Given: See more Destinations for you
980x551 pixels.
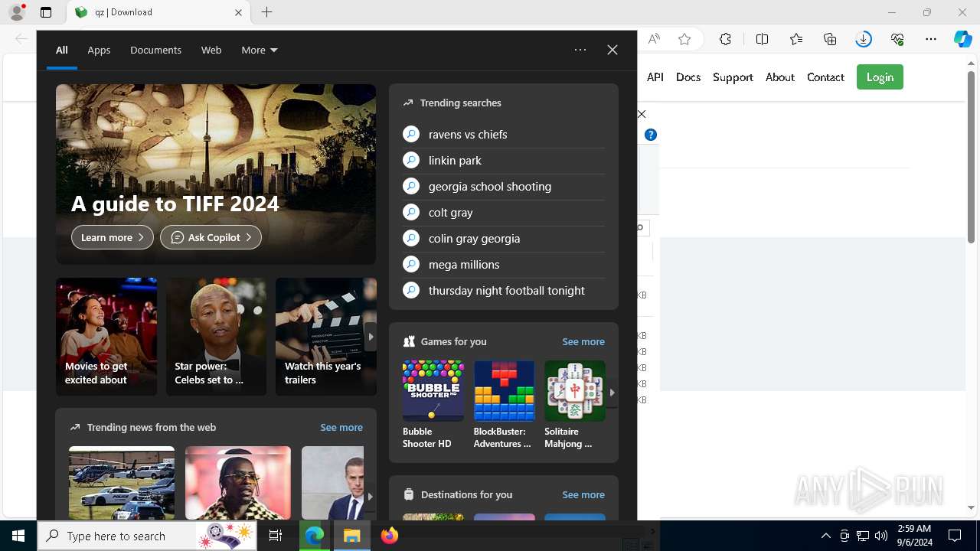Looking at the screenshot, I should coord(583,494).
